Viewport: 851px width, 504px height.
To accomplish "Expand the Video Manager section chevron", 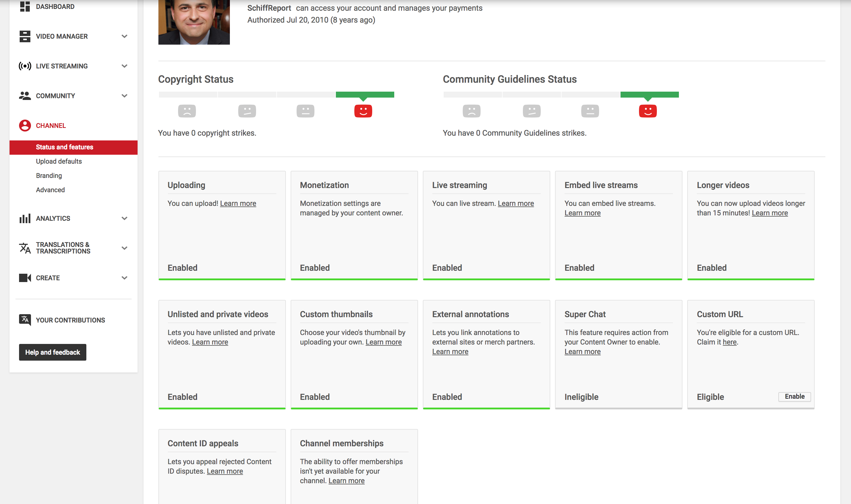I will [x=124, y=36].
